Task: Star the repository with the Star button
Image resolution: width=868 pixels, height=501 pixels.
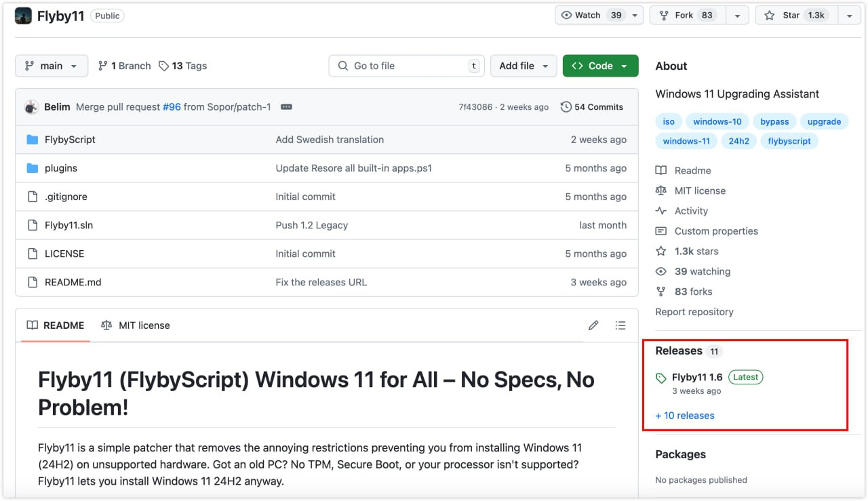Action: [797, 16]
